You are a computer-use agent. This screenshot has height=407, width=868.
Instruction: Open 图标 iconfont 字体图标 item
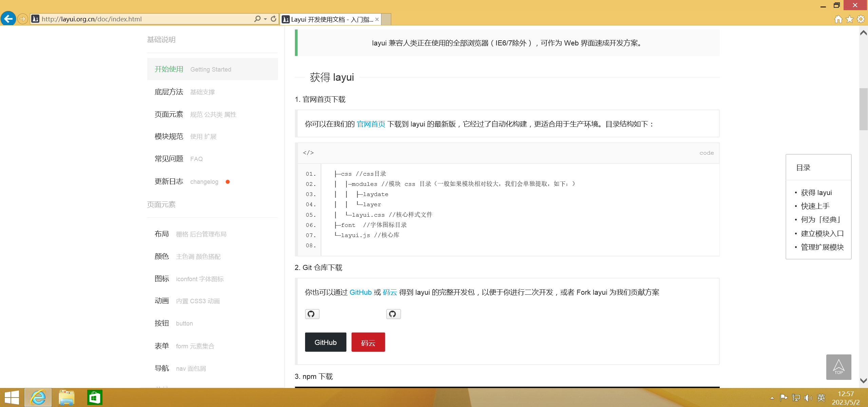[212, 279]
